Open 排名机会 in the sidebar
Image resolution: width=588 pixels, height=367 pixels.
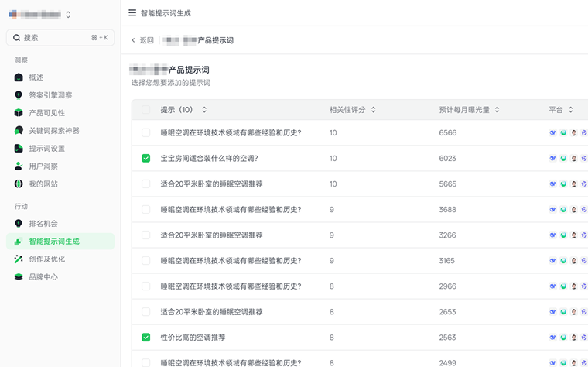(43, 224)
